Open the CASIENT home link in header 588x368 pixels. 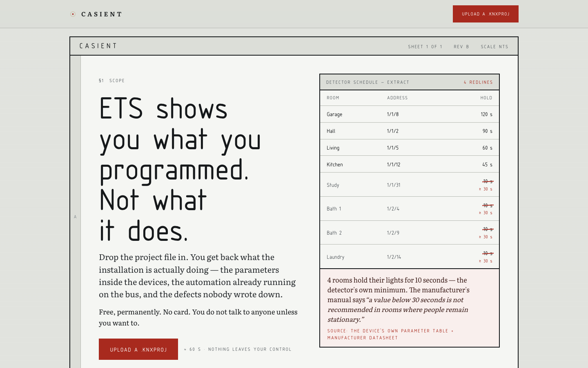click(x=96, y=14)
